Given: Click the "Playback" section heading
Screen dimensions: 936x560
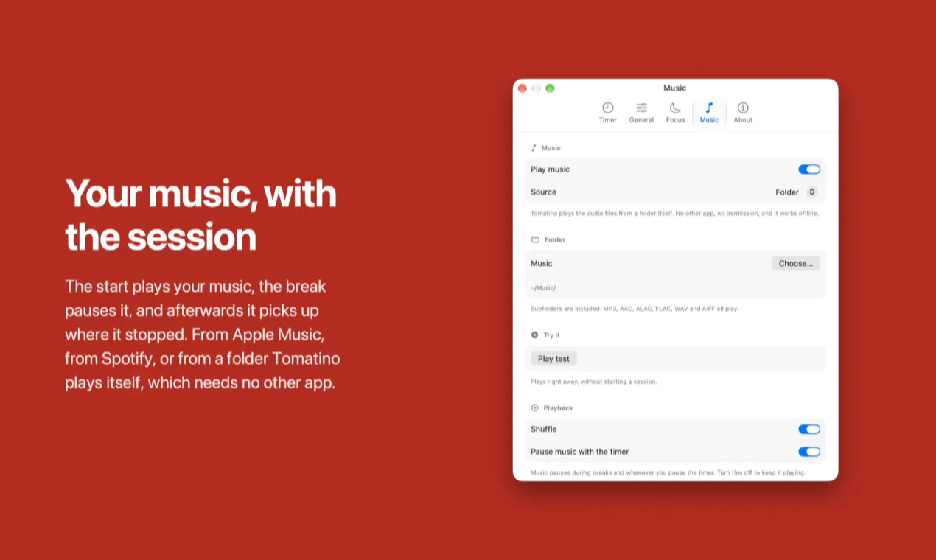Looking at the screenshot, I should tap(558, 407).
